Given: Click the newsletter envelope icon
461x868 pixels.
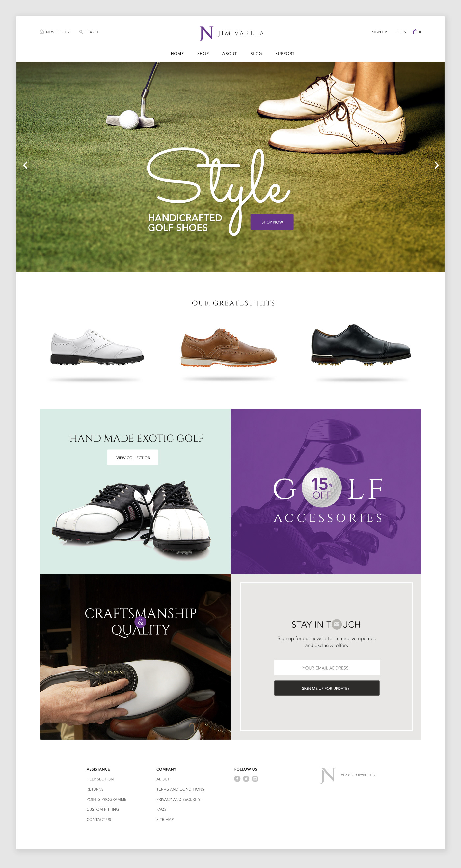Looking at the screenshot, I should pyautogui.click(x=41, y=32).
